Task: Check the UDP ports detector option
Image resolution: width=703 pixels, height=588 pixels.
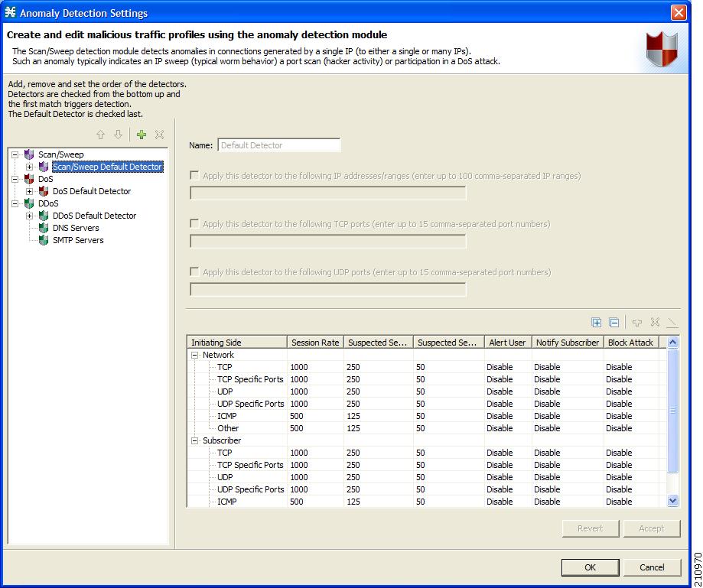Action: [196, 271]
